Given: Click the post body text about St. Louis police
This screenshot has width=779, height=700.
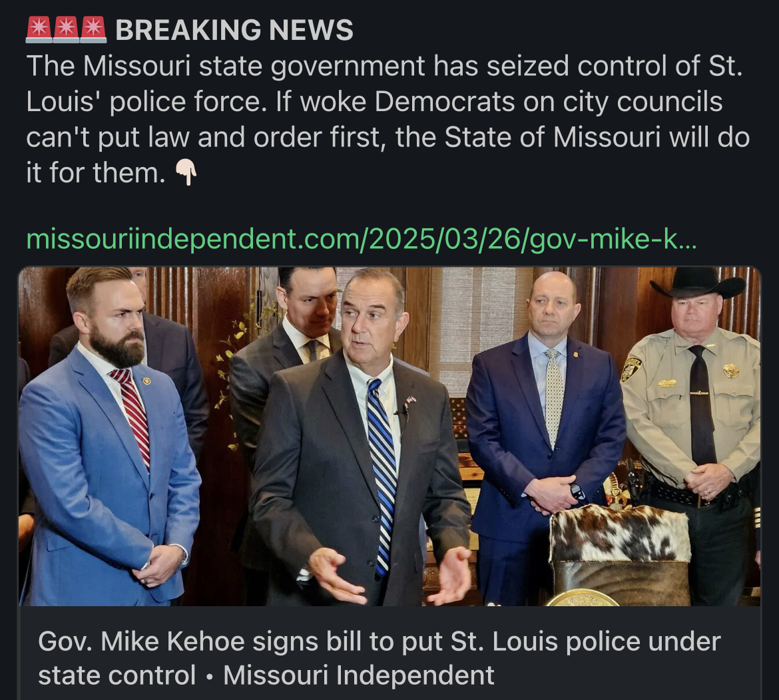Looking at the screenshot, I should pos(388,119).
